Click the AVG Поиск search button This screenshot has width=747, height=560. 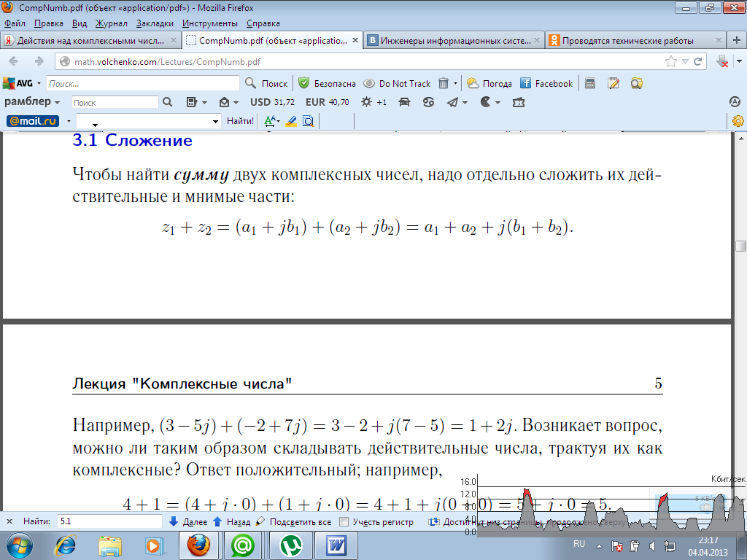266,83
